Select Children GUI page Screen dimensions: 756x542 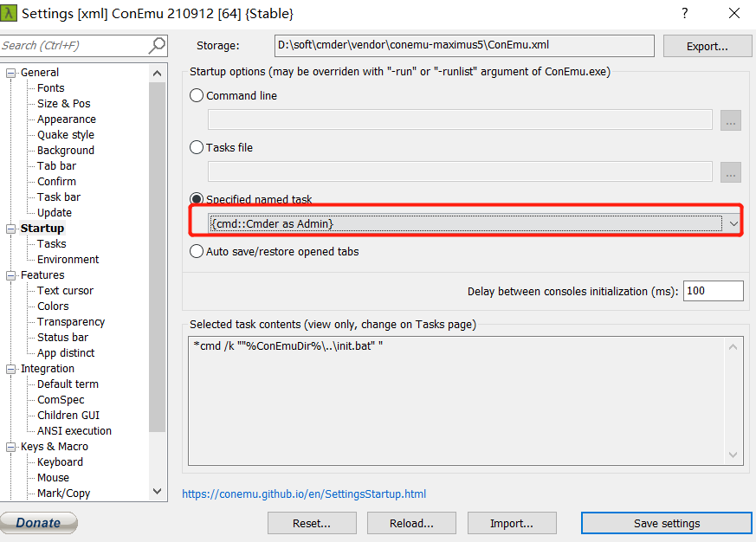point(68,416)
